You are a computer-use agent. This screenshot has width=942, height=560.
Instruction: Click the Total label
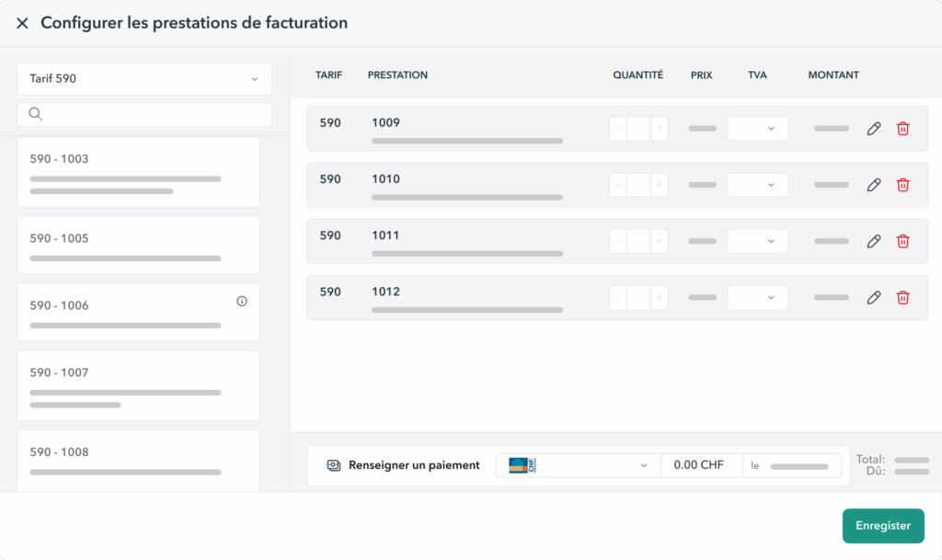tap(870, 459)
